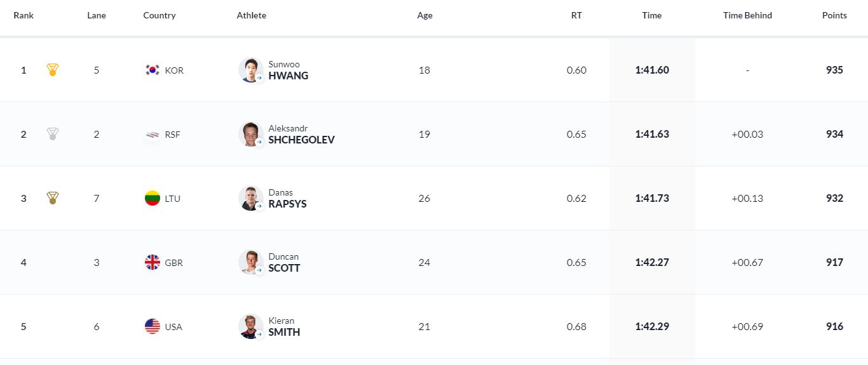
Task: Click the Time column header
Action: point(651,15)
